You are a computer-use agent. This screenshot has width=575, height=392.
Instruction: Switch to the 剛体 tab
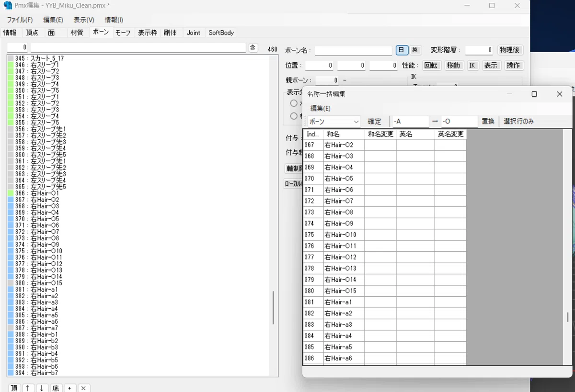pyautogui.click(x=170, y=33)
